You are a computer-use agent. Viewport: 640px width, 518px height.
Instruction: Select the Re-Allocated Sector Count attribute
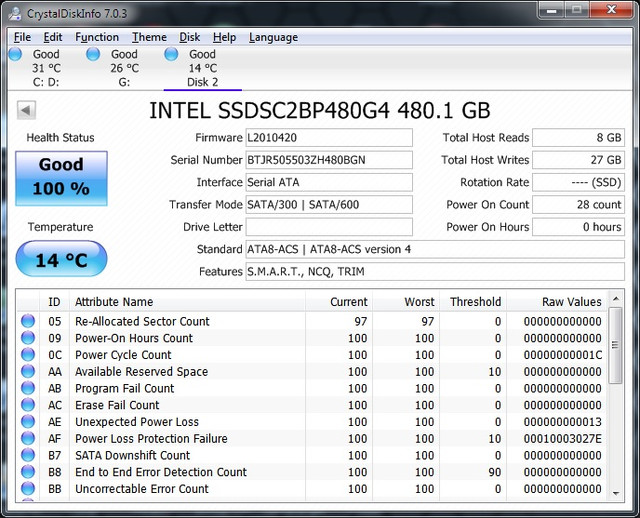pos(312,321)
